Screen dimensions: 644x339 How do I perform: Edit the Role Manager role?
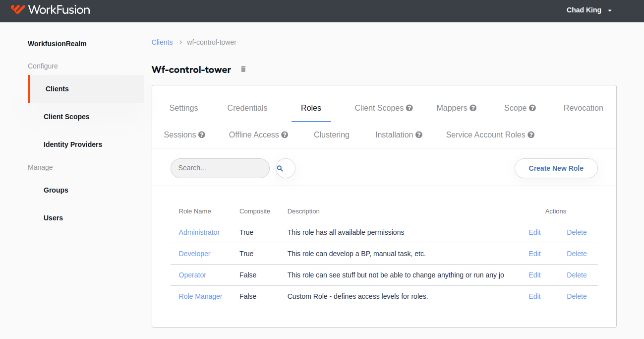(534, 296)
